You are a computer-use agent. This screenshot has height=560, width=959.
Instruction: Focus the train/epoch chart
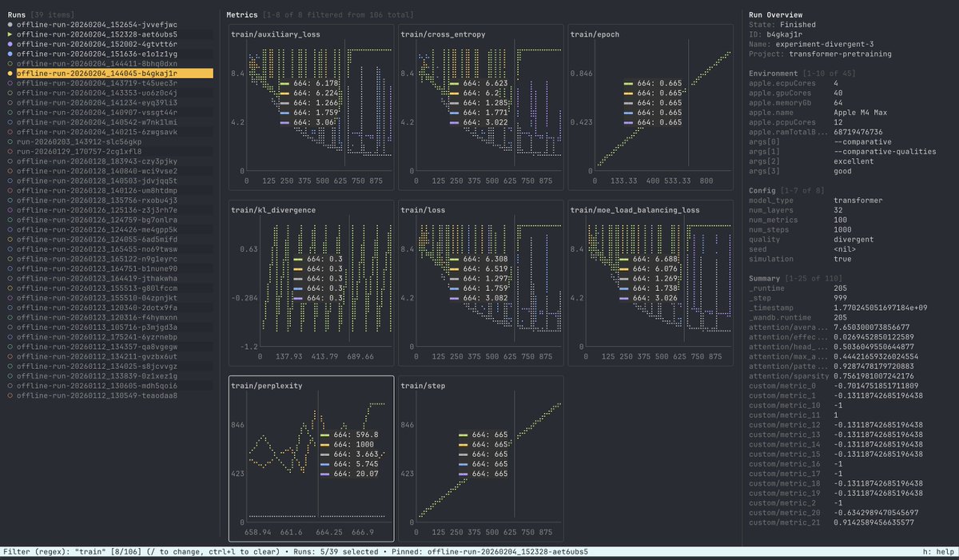651,107
